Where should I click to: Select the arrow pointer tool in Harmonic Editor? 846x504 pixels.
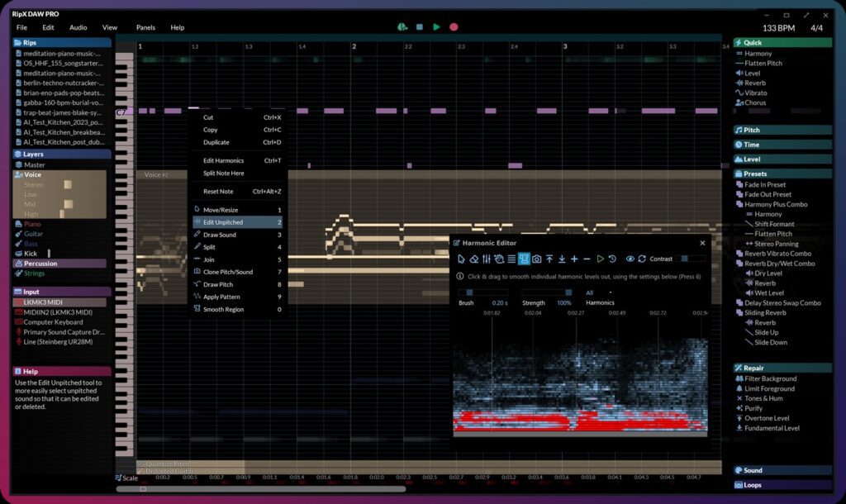coord(461,259)
